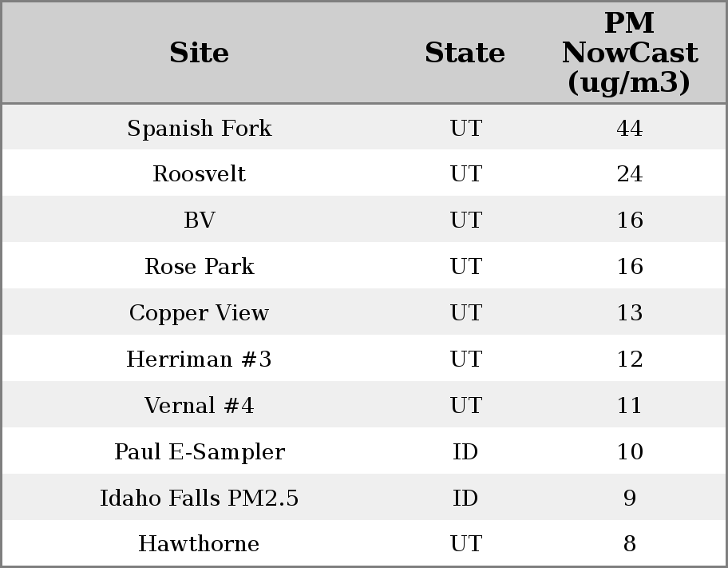Click the Copper View site name
This screenshot has width=728, height=568.
coord(200,312)
